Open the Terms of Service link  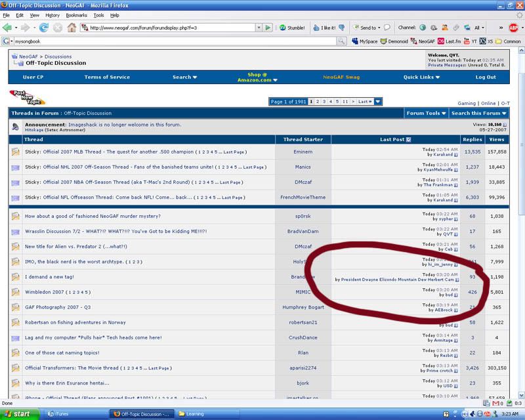[x=107, y=77]
